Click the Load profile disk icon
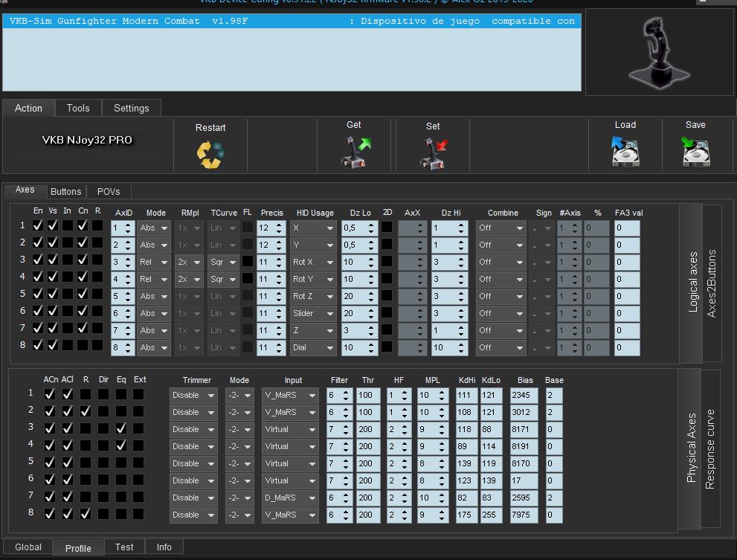 point(625,152)
